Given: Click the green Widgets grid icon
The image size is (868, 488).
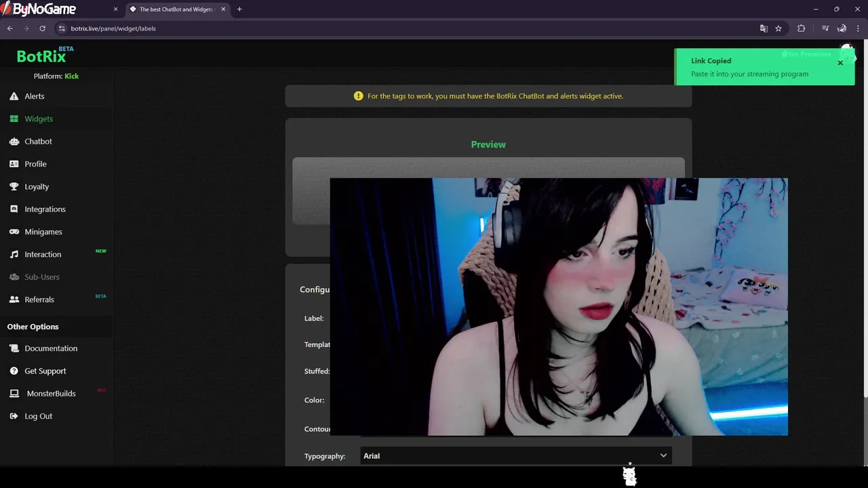Looking at the screenshot, I should pyautogui.click(x=14, y=119).
